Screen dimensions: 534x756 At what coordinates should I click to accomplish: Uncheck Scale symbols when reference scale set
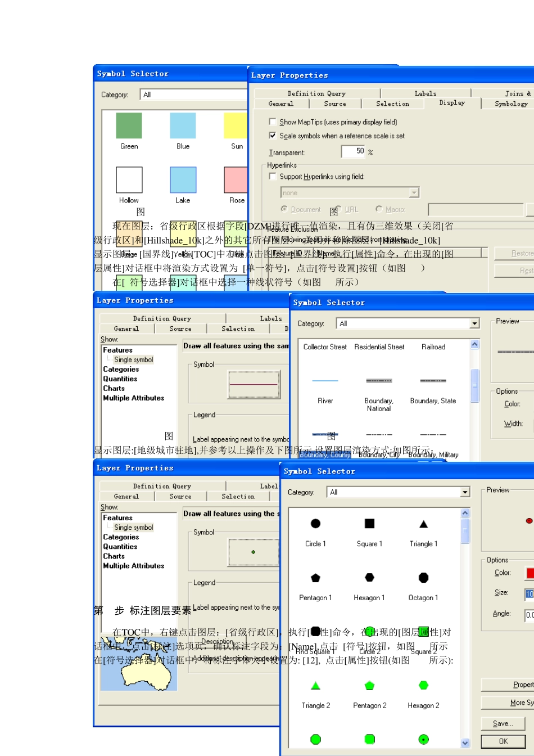273,136
